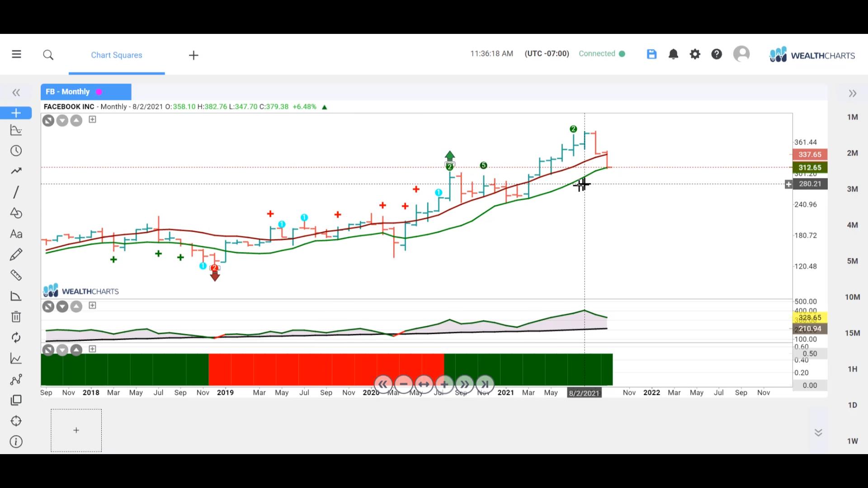868x488 pixels.
Task: Zoom out chart with minus button
Action: (403, 385)
